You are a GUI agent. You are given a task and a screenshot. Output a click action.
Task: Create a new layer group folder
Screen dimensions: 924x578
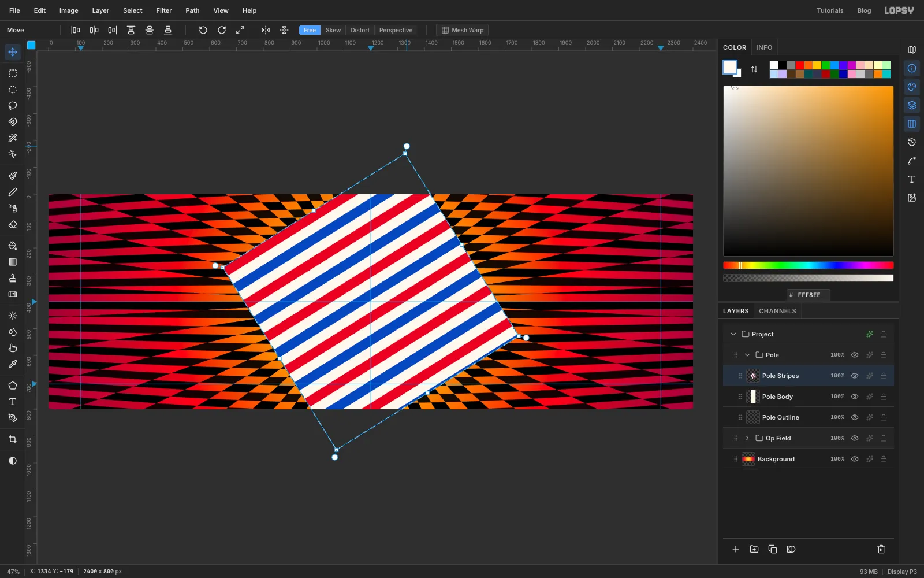pyautogui.click(x=754, y=549)
